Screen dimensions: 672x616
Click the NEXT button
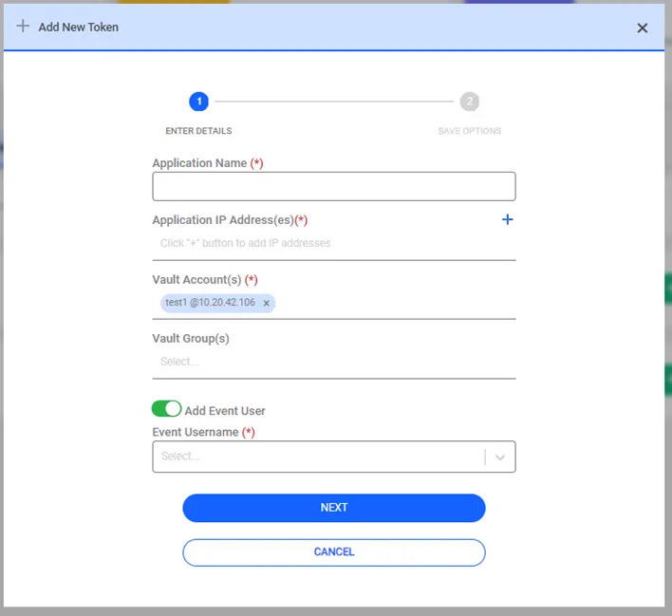(x=334, y=508)
